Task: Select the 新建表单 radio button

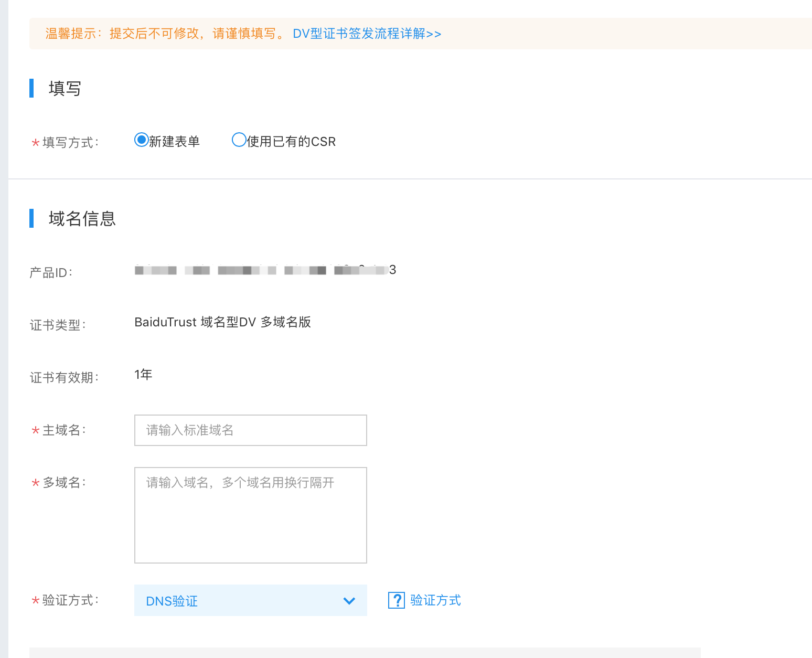Action: tap(141, 140)
